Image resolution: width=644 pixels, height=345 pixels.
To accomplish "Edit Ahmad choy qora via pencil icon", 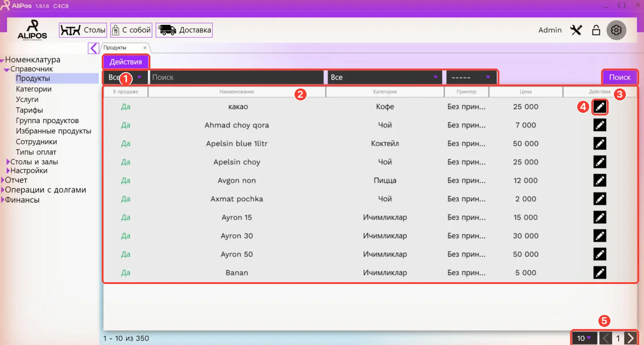I will pos(600,125).
